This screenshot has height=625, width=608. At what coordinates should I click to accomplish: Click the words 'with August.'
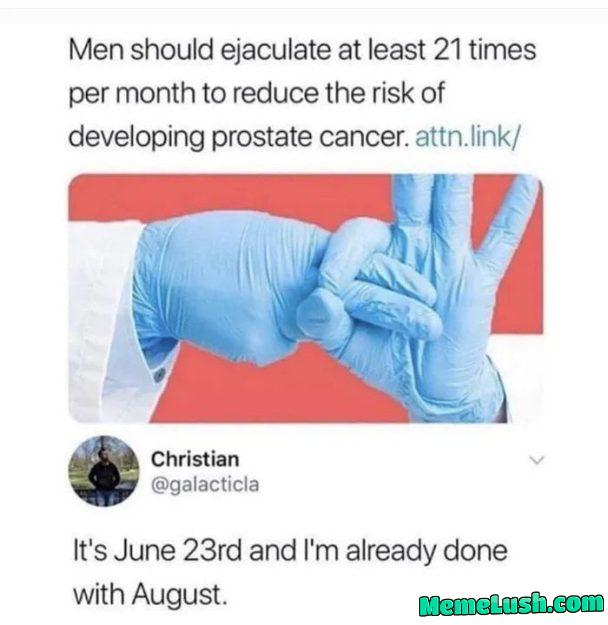(150, 594)
